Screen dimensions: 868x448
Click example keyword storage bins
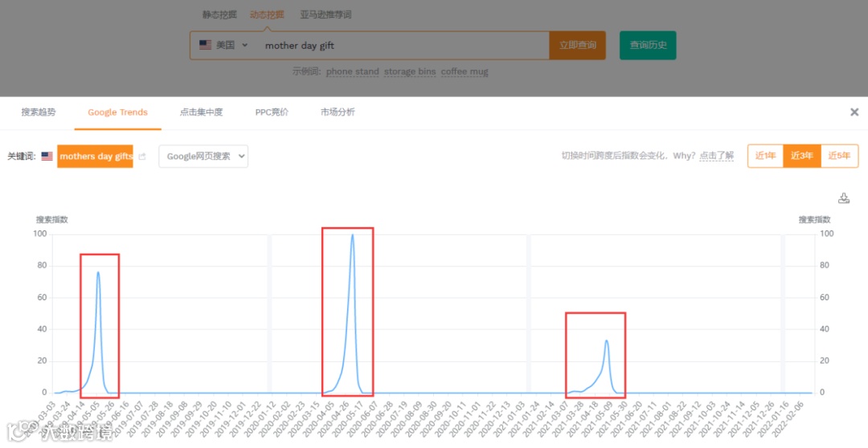click(x=410, y=71)
